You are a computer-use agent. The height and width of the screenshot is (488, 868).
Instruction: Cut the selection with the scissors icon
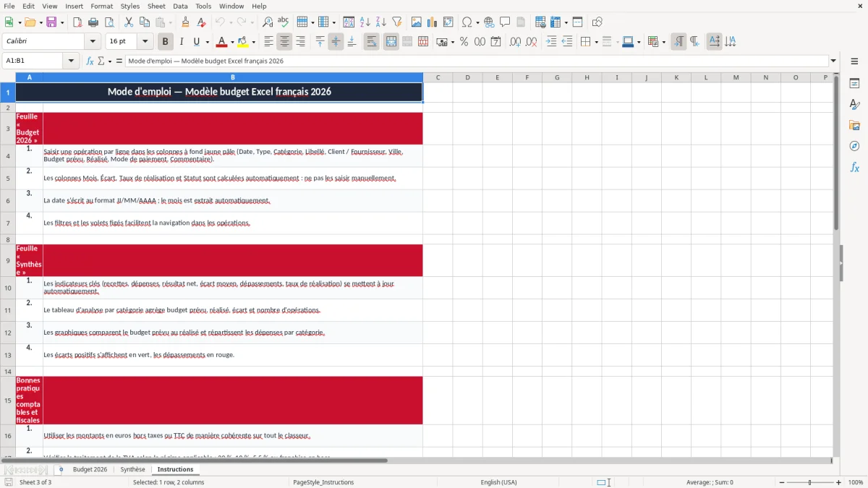click(129, 22)
